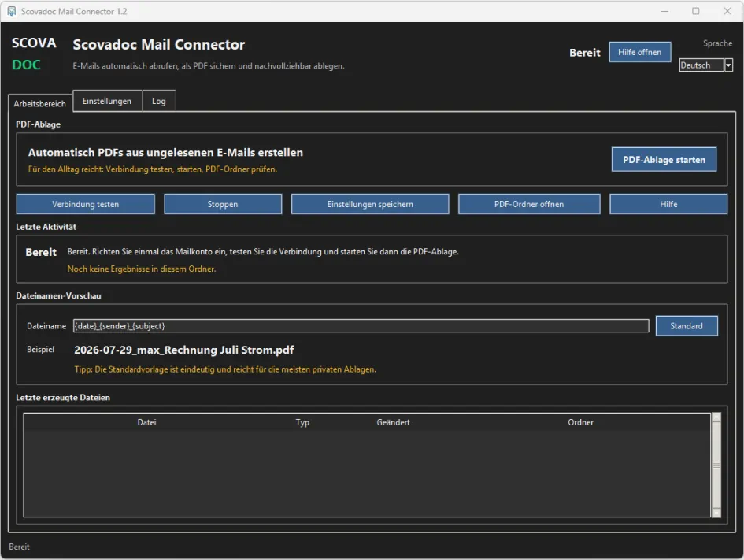Focus the Dateiname template input field
The image size is (744, 560).
click(x=361, y=325)
